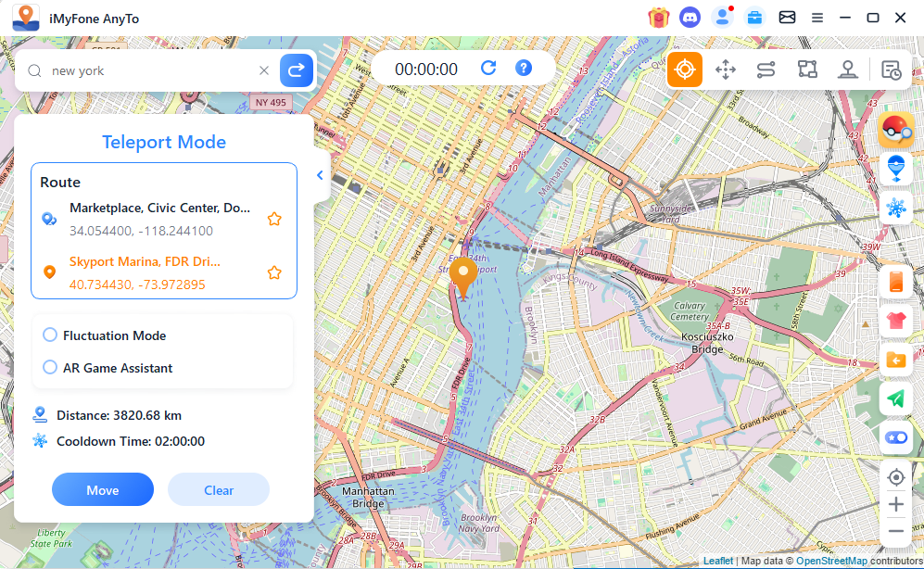The width and height of the screenshot is (924, 569).
Task: Toggle the blue star switch icon
Action: point(895,437)
